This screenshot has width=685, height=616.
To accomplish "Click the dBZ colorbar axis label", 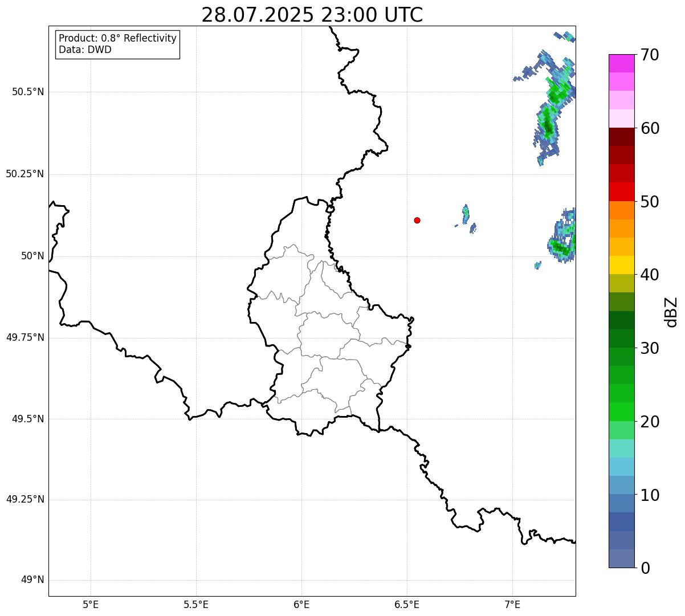I will (x=671, y=312).
